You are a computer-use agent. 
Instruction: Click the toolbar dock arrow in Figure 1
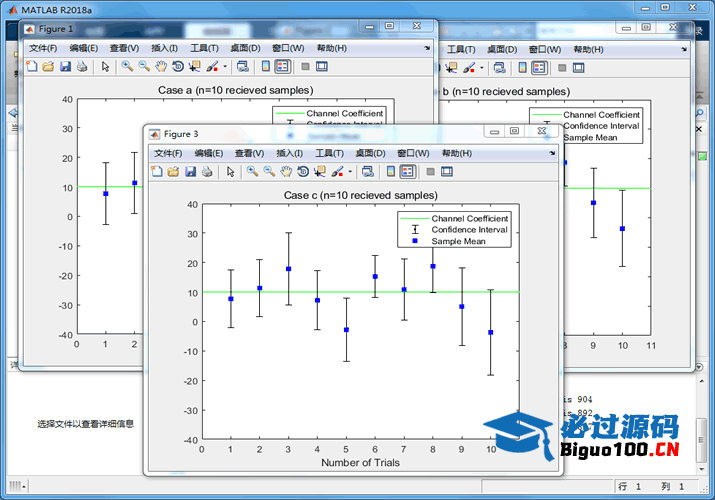pyautogui.click(x=428, y=47)
